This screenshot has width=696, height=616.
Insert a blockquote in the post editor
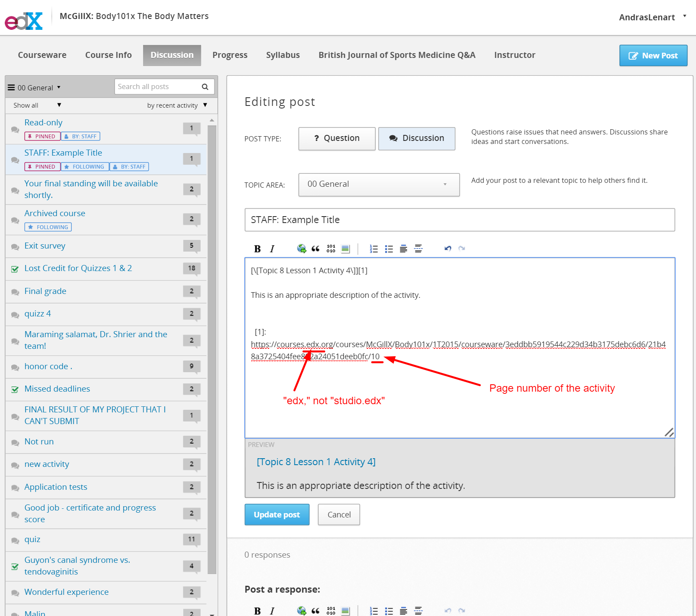click(x=316, y=249)
